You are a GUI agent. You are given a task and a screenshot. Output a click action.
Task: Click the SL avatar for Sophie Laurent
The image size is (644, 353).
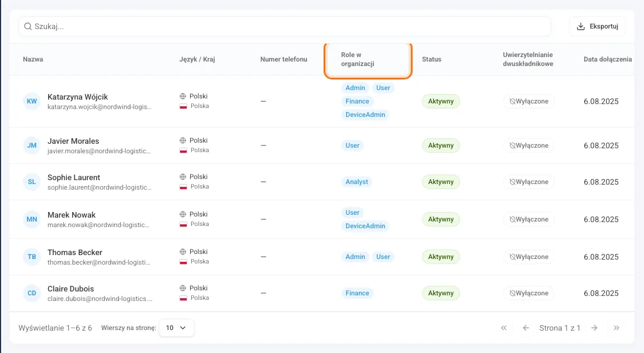coord(32,182)
